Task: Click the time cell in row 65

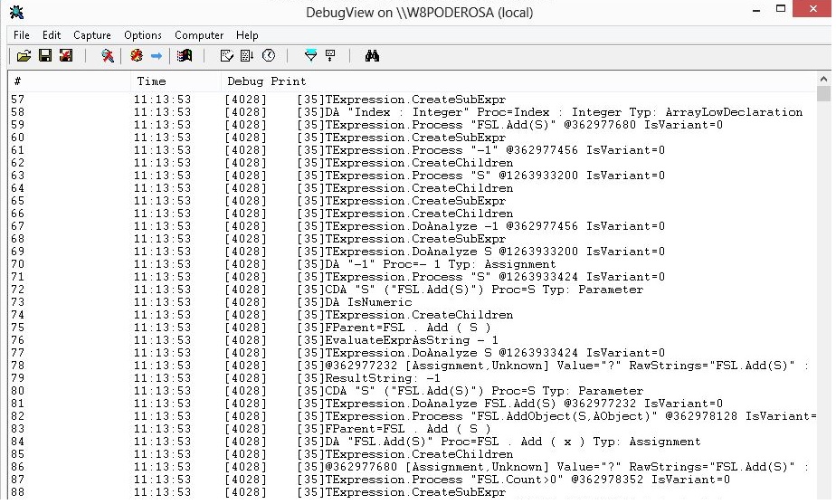Action: (162, 201)
